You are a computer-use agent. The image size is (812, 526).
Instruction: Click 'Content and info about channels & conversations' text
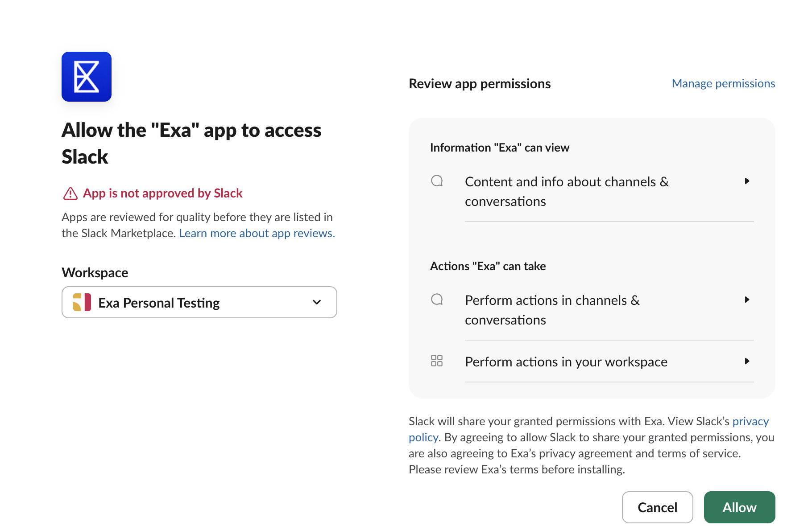567,192
